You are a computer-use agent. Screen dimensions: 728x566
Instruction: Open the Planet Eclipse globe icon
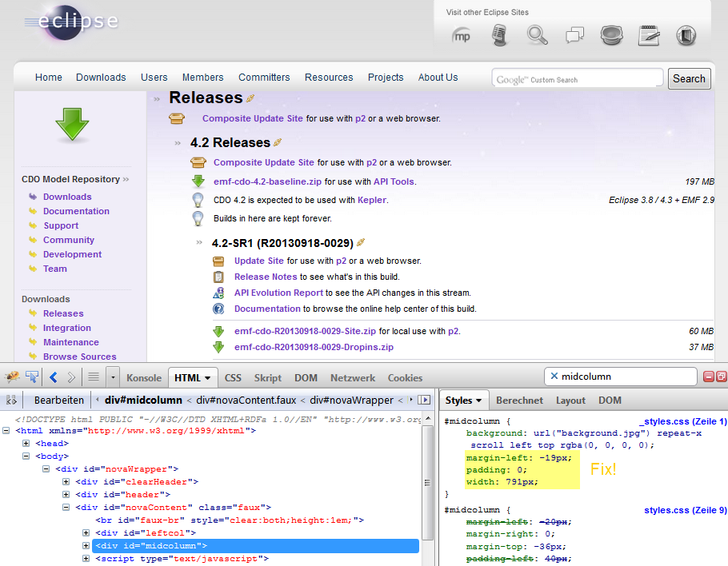(611, 35)
